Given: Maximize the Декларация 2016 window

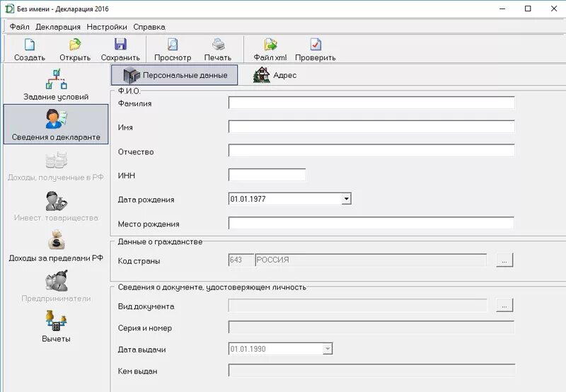Looking at the screenshot, I should tap(528, 8).
